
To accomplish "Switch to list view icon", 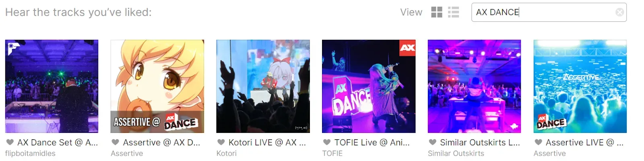I will coord(454,12).
